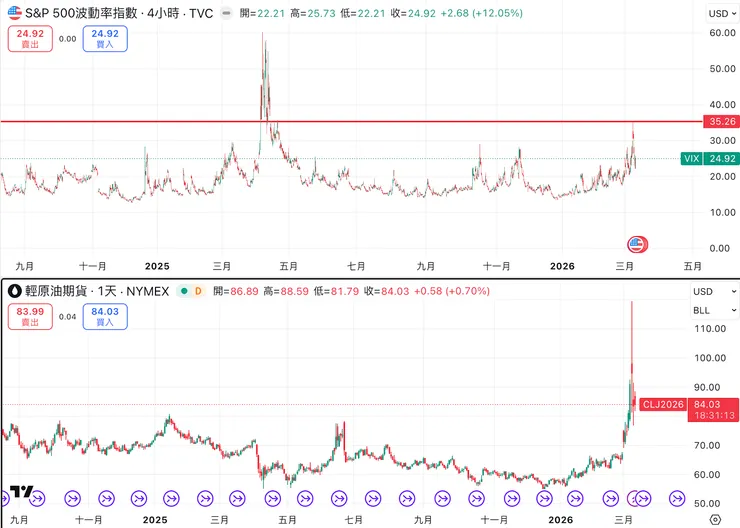Viewport: 740px width, 528px height.
Task: Click the 90.00 price scale label
Action: tap(707, 387)
